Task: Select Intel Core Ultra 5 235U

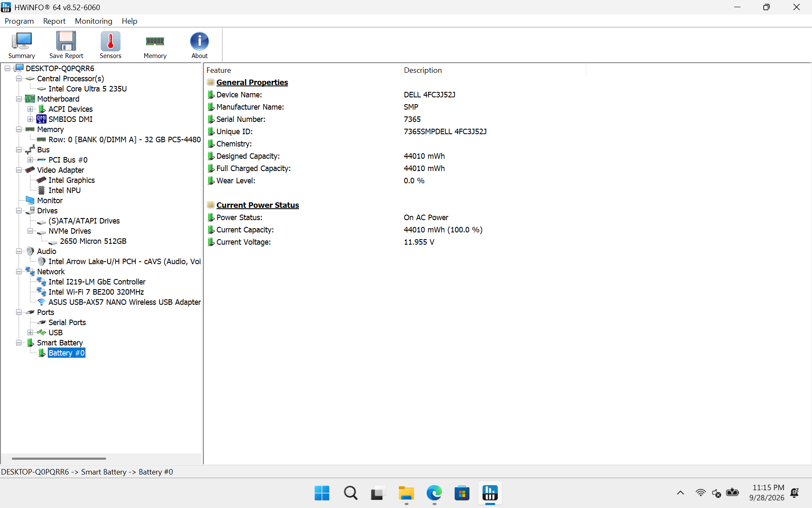Action: coord(88,88)
